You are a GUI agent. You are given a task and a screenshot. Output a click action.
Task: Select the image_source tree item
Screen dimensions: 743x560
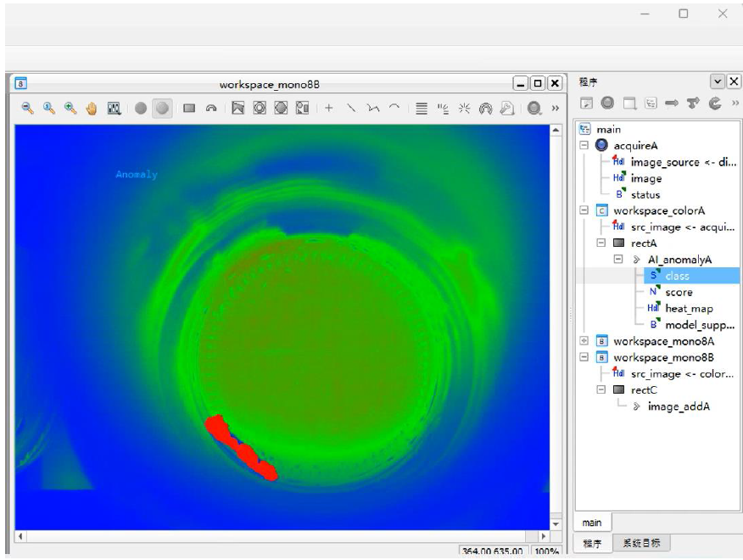click(684, 162)
